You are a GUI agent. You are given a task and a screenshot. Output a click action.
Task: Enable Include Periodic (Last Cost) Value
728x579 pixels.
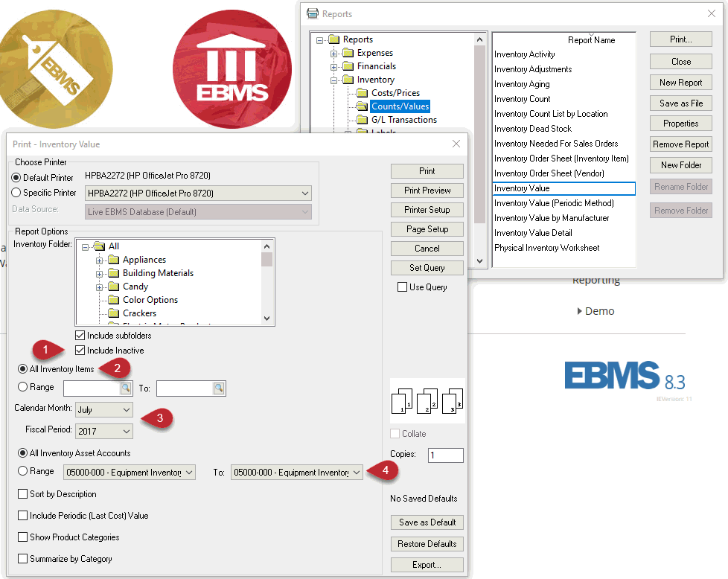click(x=22, y=516)
